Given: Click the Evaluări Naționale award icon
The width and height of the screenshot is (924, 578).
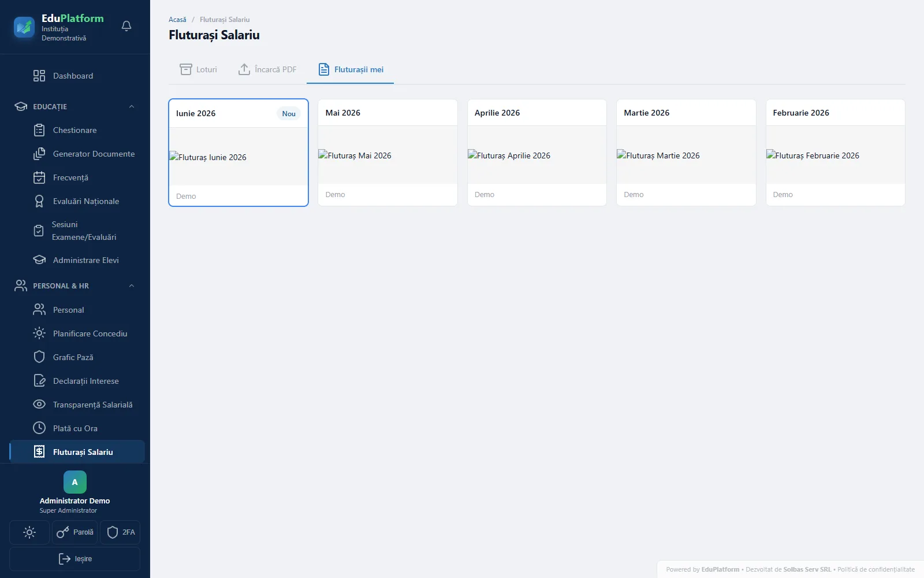Looking at the screenshot, I should 39,201.
